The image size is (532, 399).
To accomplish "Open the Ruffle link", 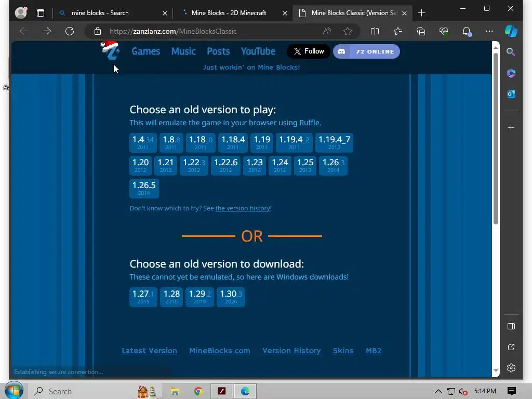I will [309, 123].
